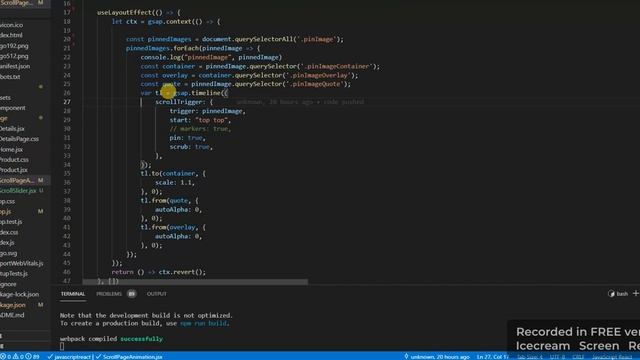
Task: Click 'useLayoutEffect' on line 17
Action: 124,13
